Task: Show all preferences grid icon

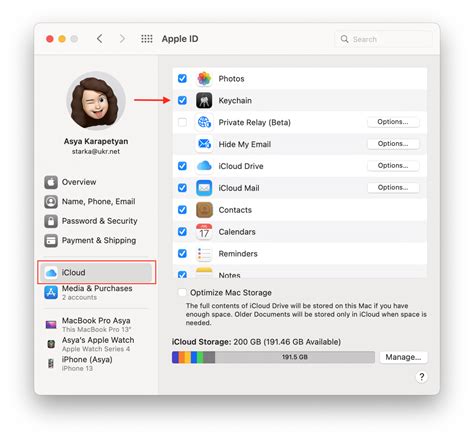Action: 147,39
